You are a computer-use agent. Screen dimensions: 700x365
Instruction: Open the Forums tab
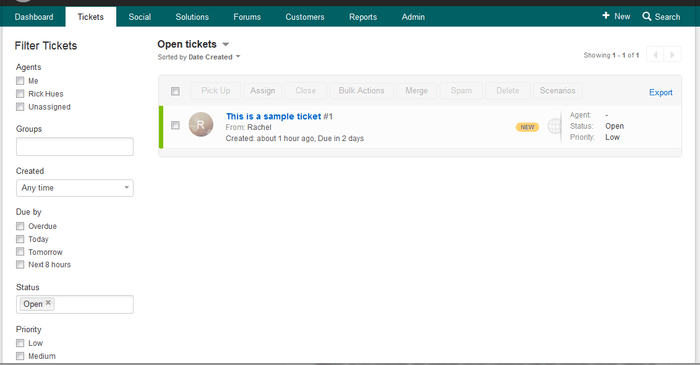click(x=247, y=17)
